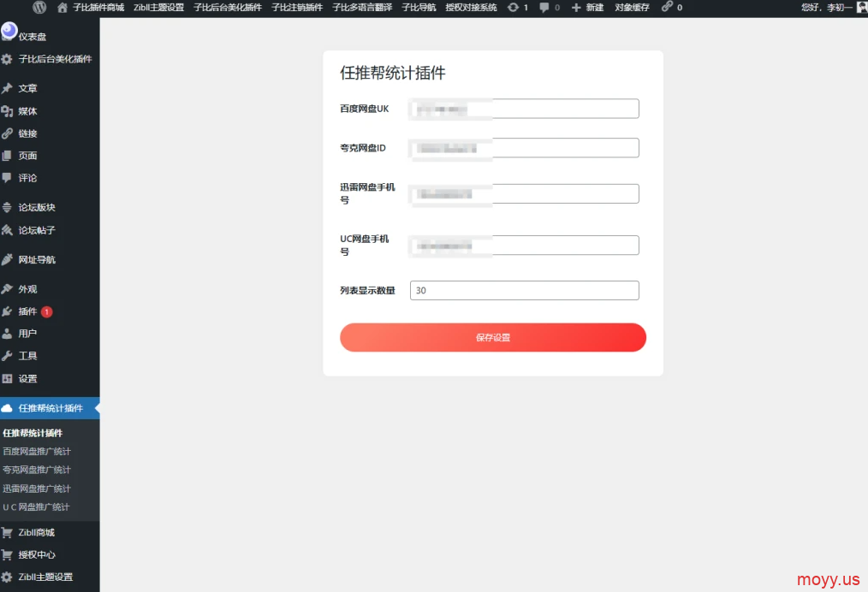Open the 百度网盘推广统计 submenu link
The height and width of the screenshot is (592, 868).
pos(37,452)
